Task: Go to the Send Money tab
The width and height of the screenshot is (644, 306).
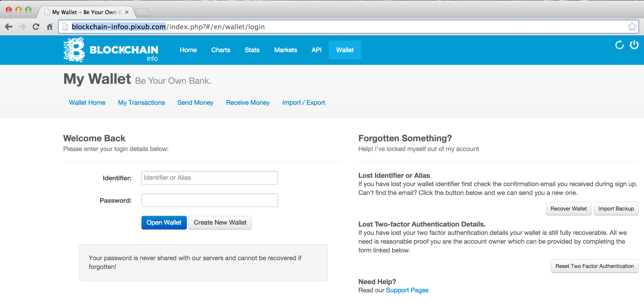Action: click(x=195, y=103)
